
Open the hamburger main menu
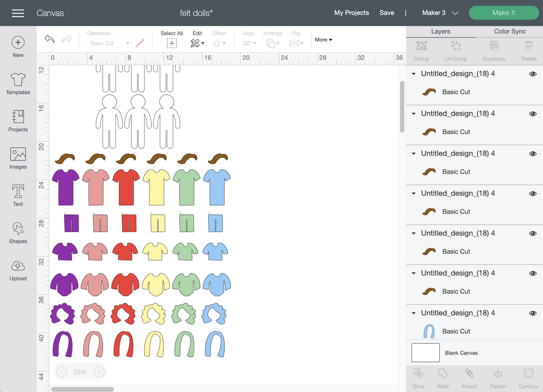tap(18, 13)
